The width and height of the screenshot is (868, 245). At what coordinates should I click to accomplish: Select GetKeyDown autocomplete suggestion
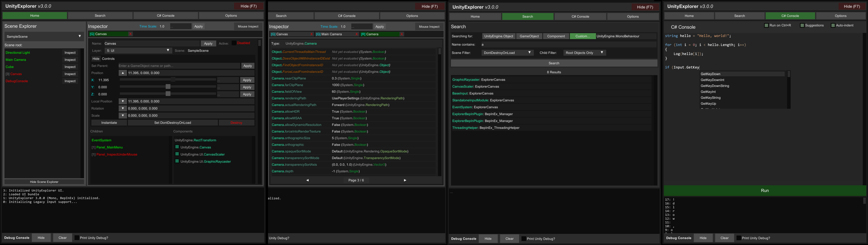pyautogui.click(x=742, y=74)
